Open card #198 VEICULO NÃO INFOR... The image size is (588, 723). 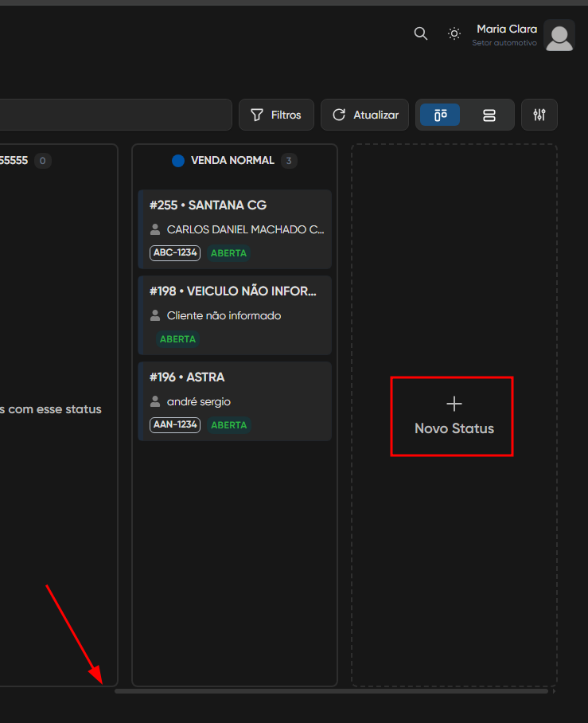coord(235,315)
